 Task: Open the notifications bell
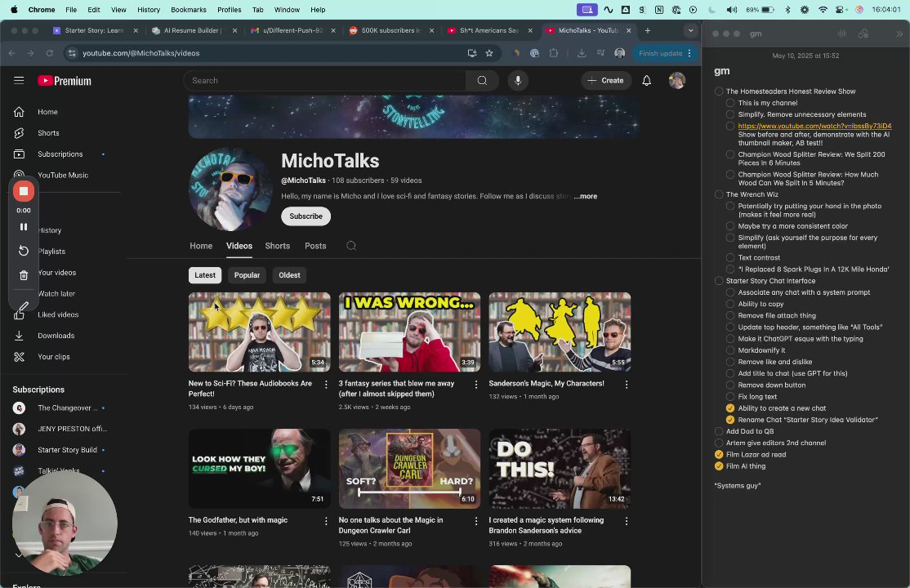click(646, 81)
